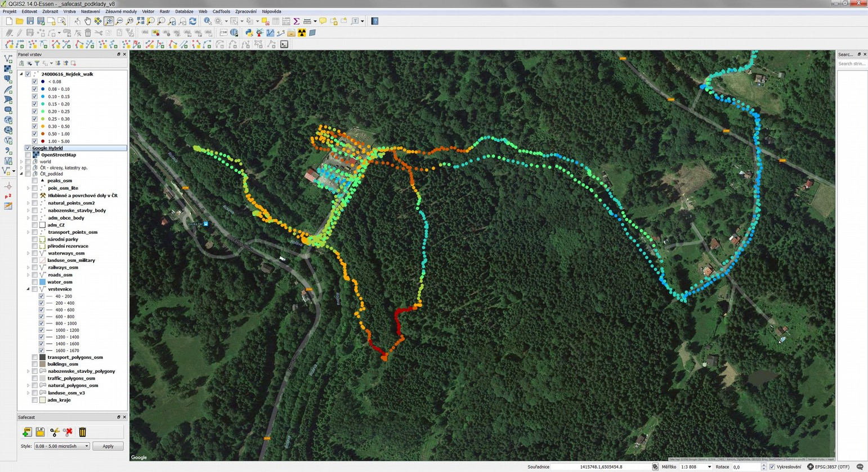Click the Add vector layer sidebar icon
The image size is (868, 472).
pos(8,58)
